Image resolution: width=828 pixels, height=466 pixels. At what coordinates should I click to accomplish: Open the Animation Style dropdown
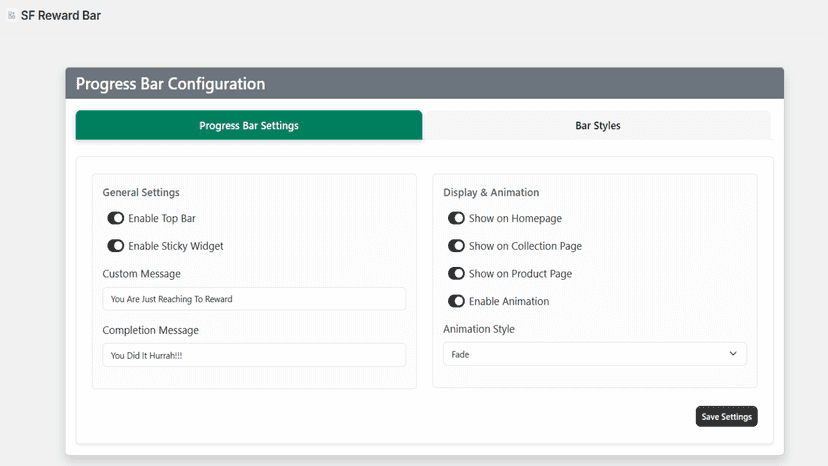pos(595,354)
